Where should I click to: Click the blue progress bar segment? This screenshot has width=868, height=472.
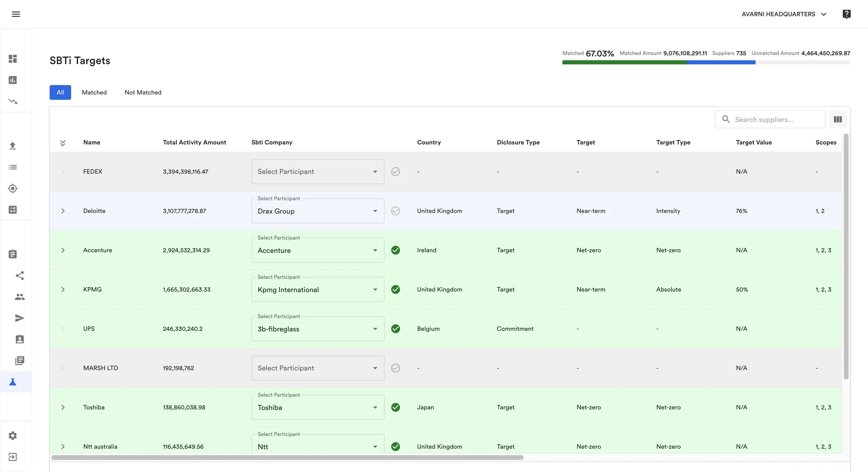tap(721, 62)
